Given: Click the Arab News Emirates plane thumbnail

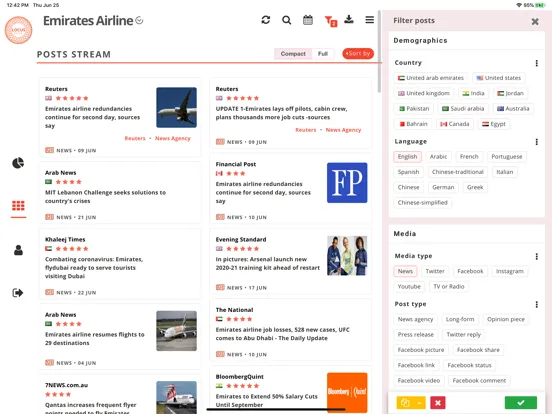Looking at the screenshot, I should tap(176, 331).
